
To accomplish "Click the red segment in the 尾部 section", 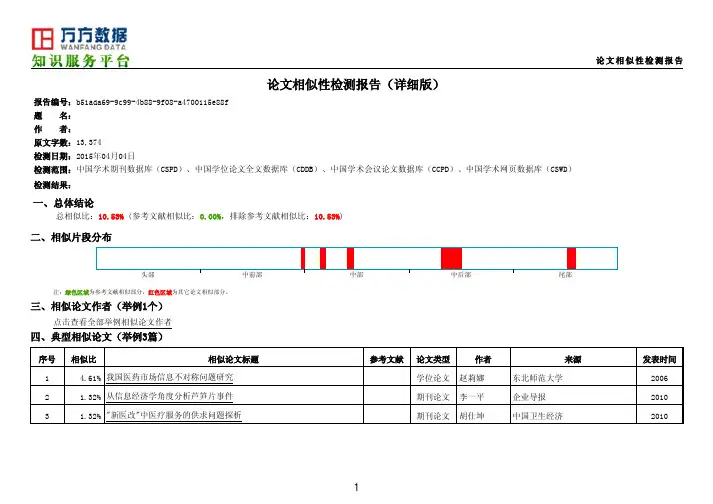I will [571, 258].
